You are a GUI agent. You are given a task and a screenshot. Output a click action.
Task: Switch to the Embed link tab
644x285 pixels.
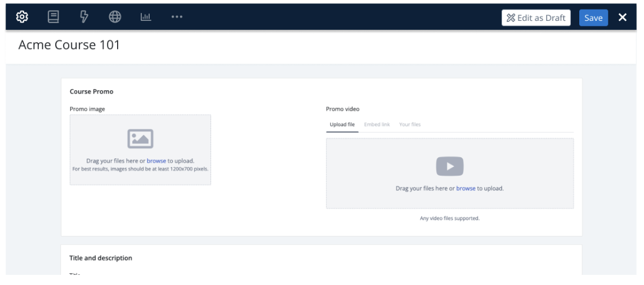click(x=377, y=124)
